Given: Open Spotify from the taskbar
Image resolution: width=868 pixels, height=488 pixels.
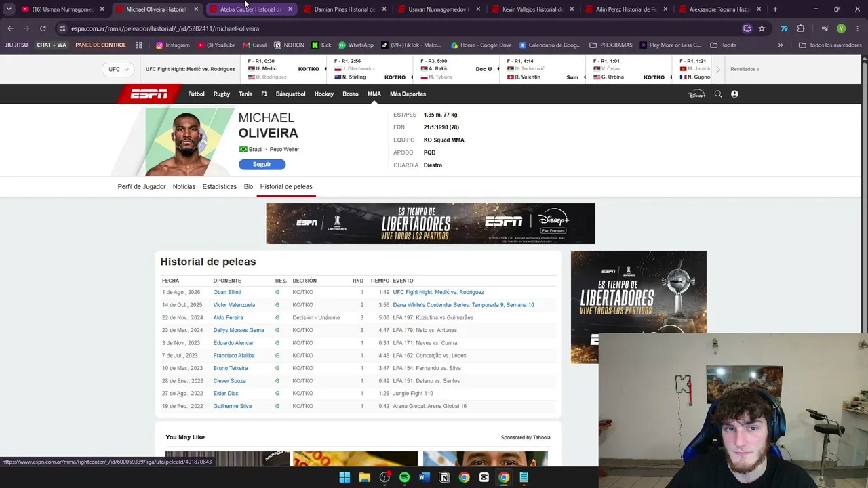Looking at the screenshot, I should 404,477.
